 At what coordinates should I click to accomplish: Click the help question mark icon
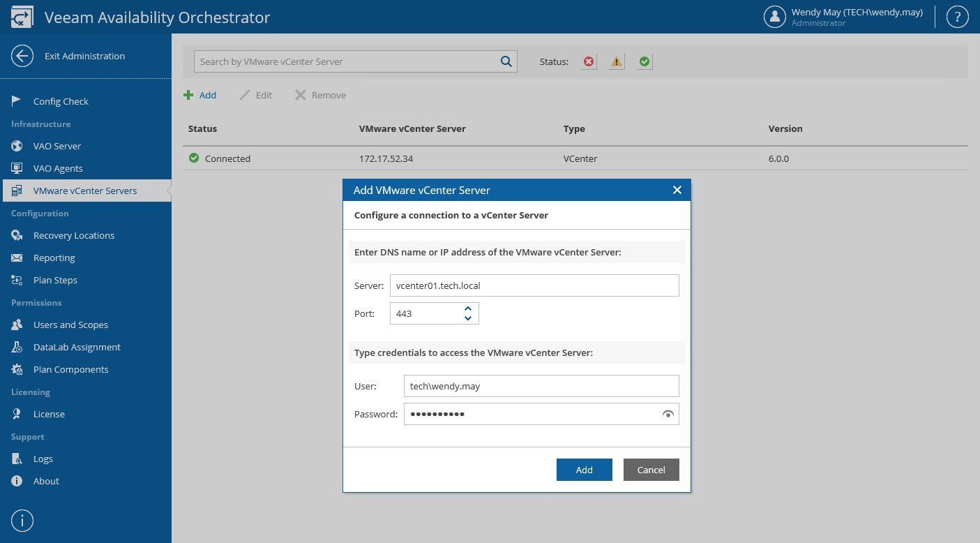point(958,17)
